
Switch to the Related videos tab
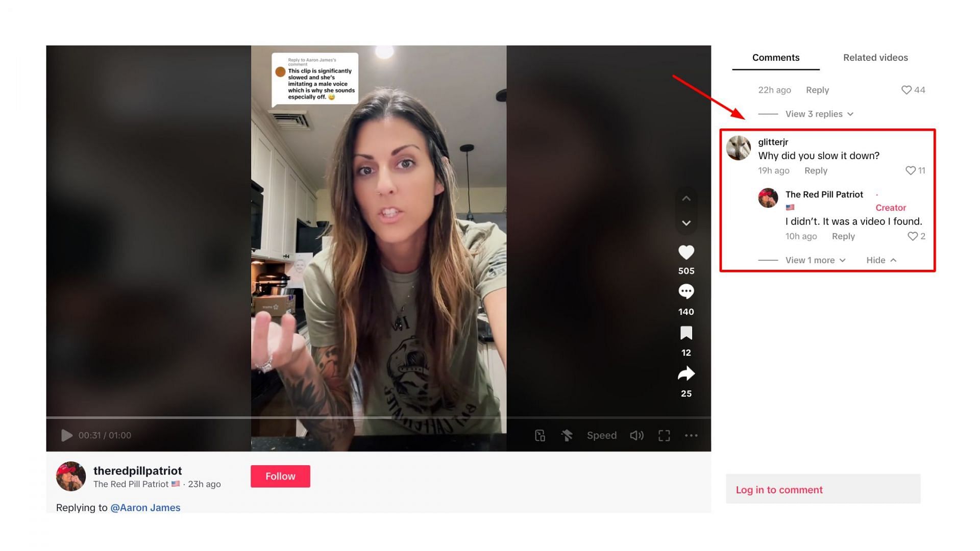pos(875,57)
